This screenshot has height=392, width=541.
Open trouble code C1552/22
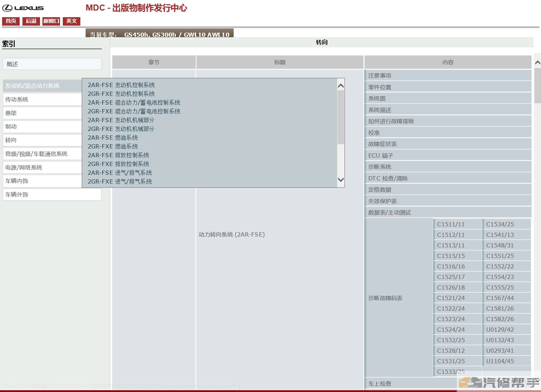(x=507, y=266)
